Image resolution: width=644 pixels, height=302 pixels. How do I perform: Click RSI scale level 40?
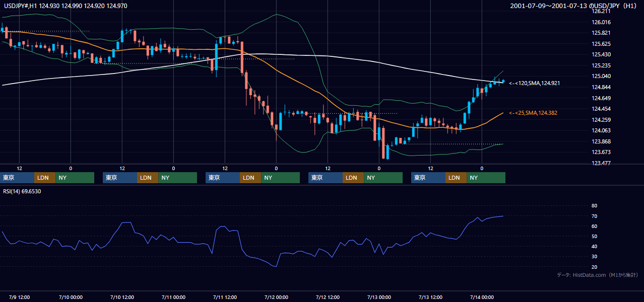click(594, 247)
